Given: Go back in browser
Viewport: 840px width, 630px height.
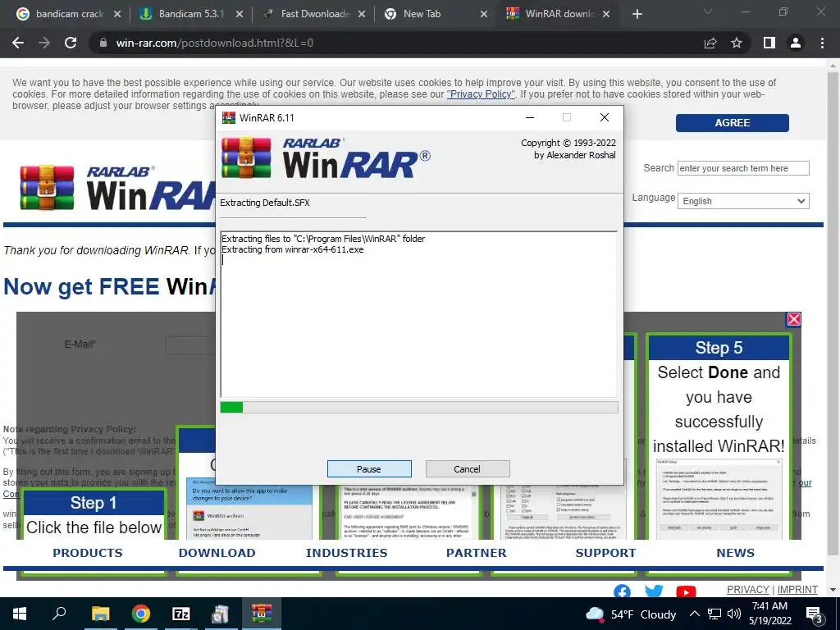Looking at the screenshot, I should 18,43.
